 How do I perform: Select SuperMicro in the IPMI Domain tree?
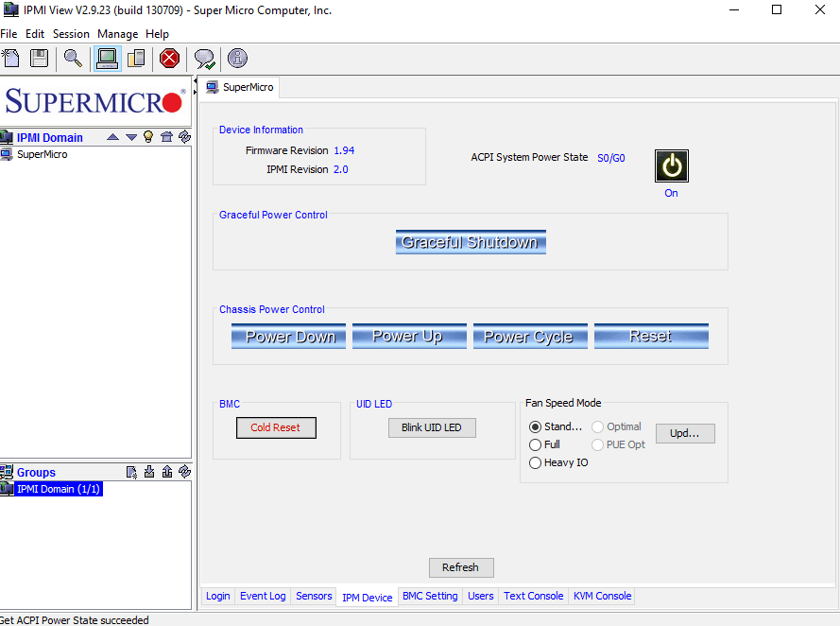pos(43,154)
